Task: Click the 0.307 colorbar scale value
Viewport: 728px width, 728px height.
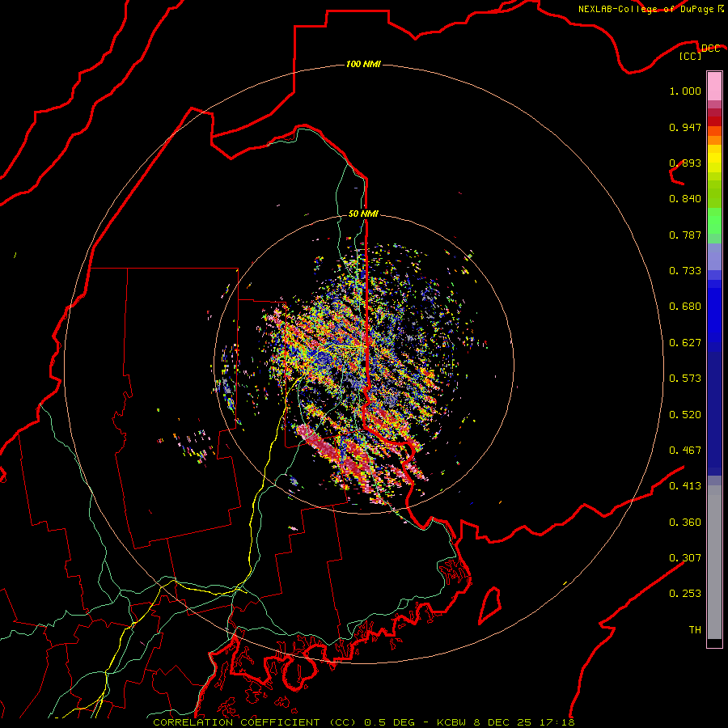Action: [x=685, y=558]
